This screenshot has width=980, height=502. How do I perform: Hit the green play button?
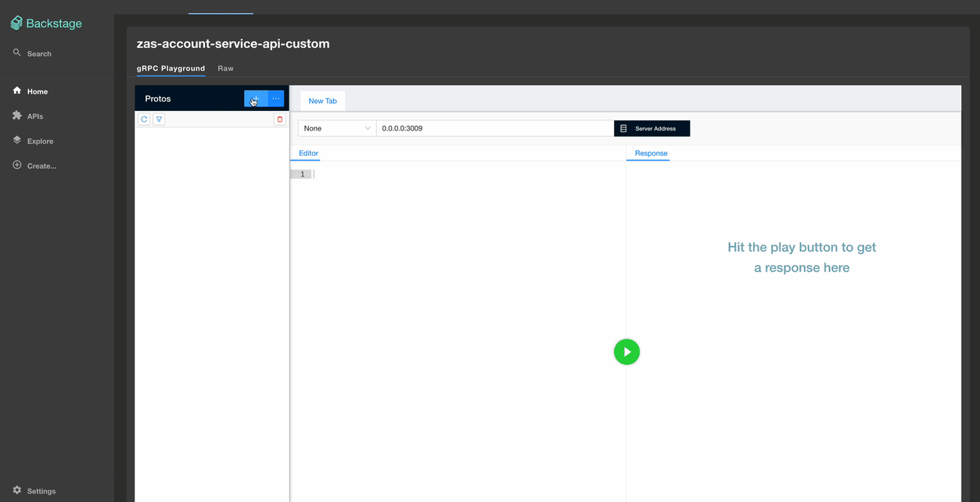pos(626,352)
